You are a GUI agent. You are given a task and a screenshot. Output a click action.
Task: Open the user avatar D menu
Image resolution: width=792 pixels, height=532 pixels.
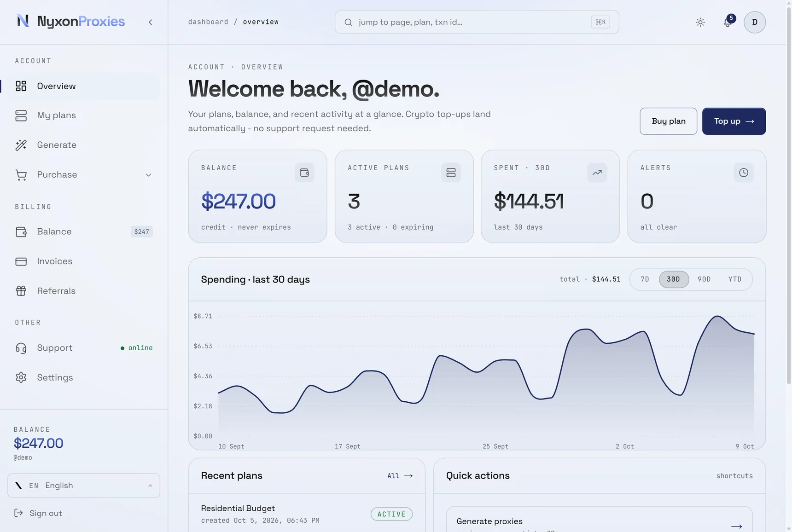pos(754,22)
